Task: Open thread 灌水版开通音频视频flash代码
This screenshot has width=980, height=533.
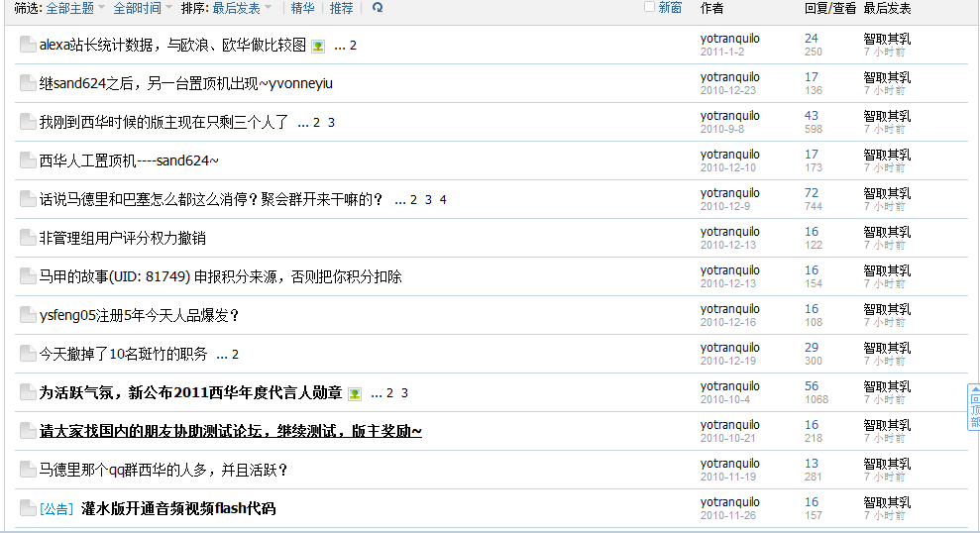Action: point(178,508)
